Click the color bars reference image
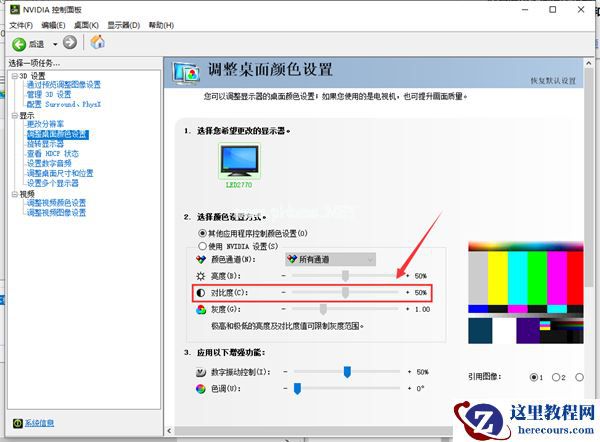The image size is (600, 442). 526,292
